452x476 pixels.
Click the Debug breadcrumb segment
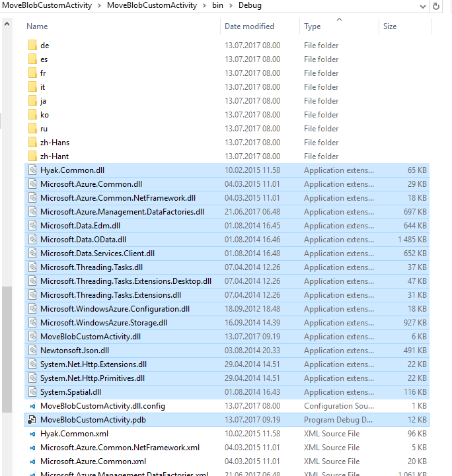[x=250, y=5]
